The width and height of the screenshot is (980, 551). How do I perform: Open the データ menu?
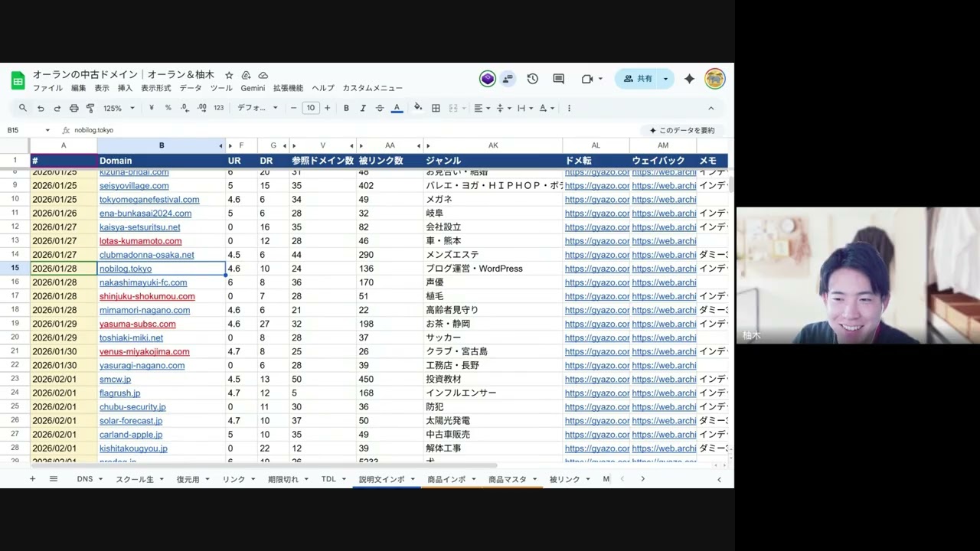[191, 88]
